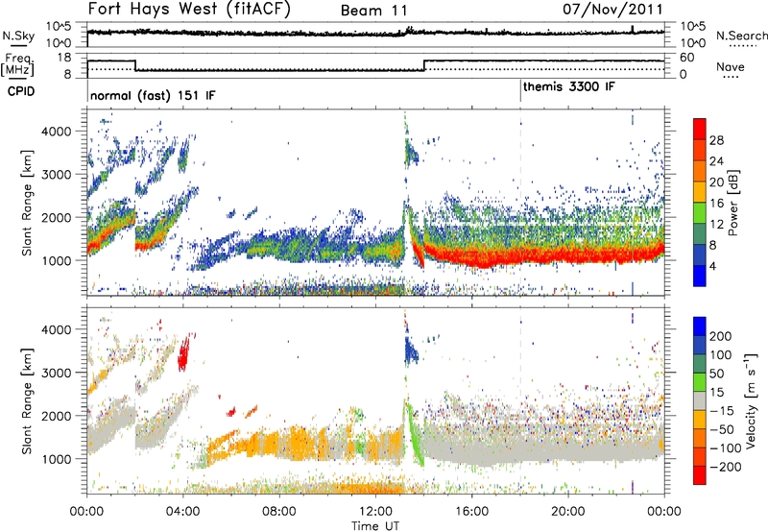The width and height of the screenshot is (768, 532).
Task: Click the 'Power [dB]' colorbar title
Action: pos(733,203)
